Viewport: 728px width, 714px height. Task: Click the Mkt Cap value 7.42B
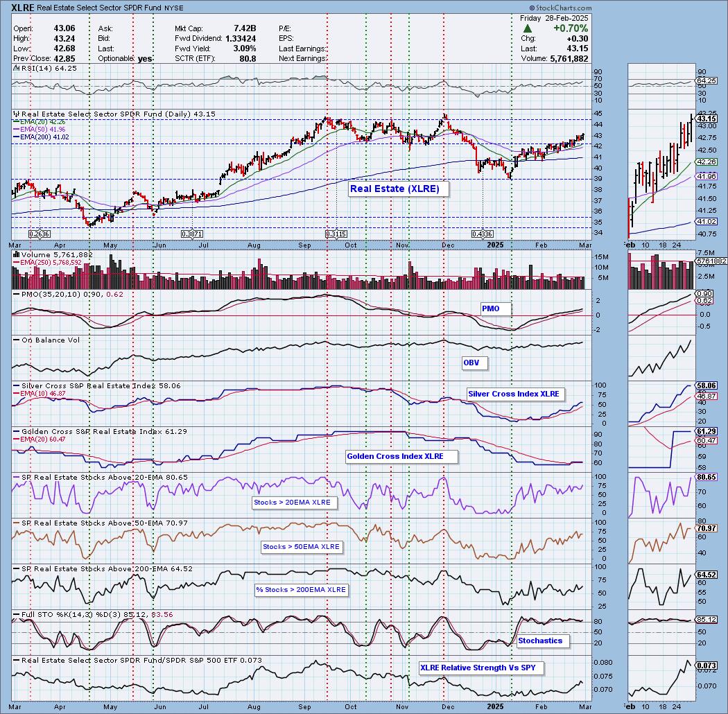(x=245, y=29)
